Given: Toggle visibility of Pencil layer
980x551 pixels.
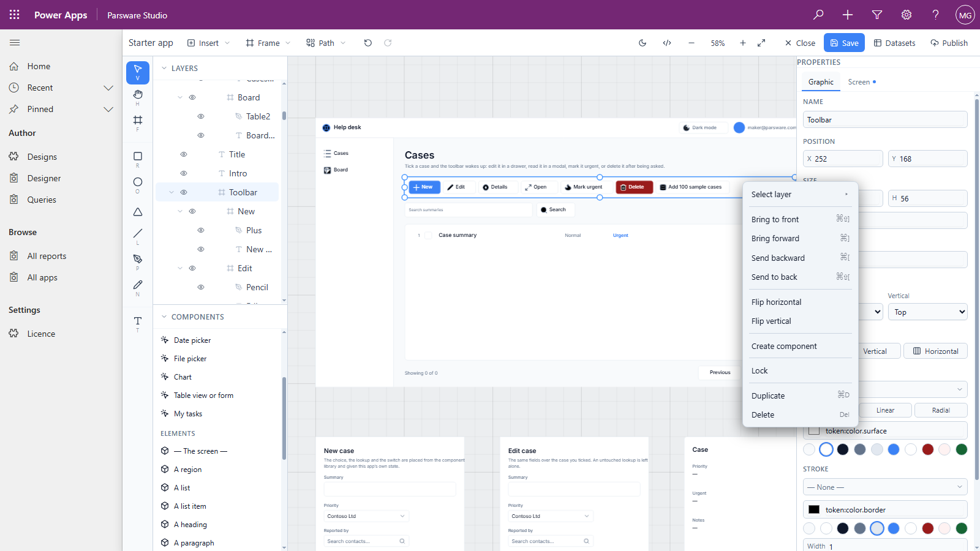Looking at the screenshot, I should click(x=201, y=287).
